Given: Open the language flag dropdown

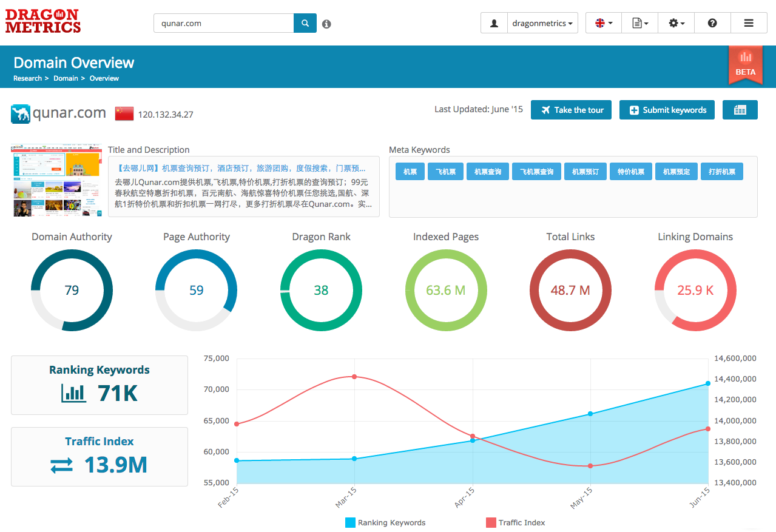Looking at the screenshot, I should tap(603, 23).
